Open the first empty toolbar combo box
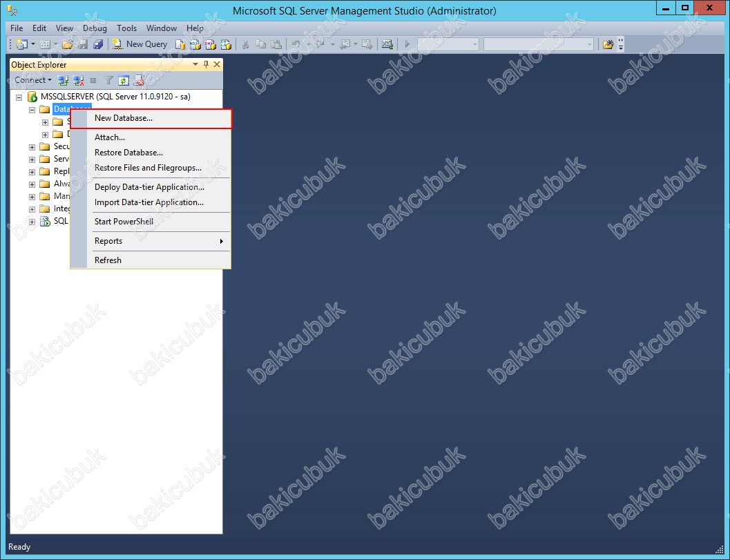This screenshot has width=730, height=560. (448, 44)
